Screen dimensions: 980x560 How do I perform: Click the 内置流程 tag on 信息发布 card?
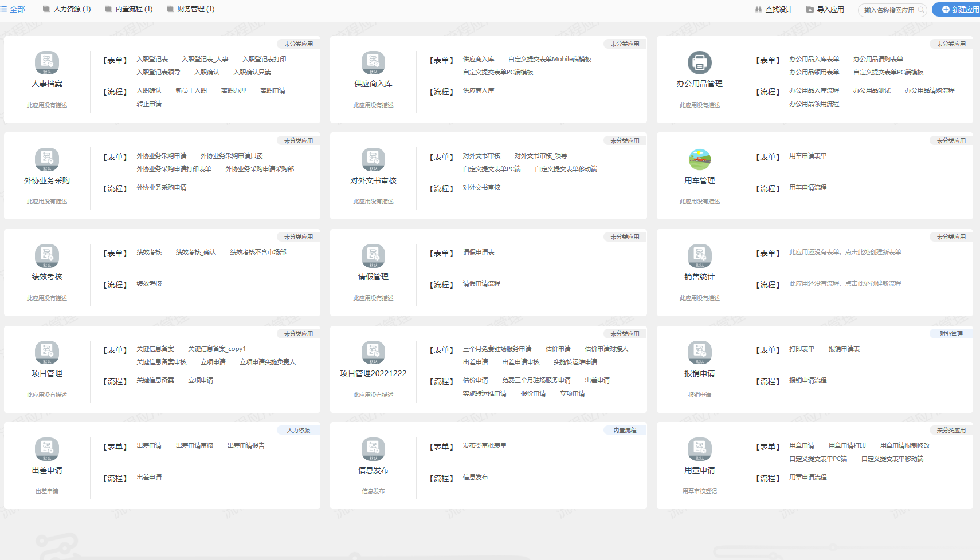(x=625, y=431)
